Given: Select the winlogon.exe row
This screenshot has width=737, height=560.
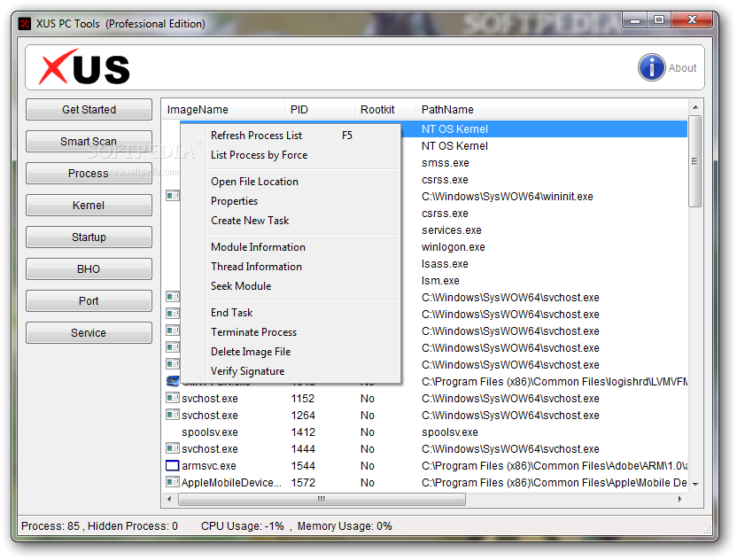Looking at the screenshot, I should (454, 247).
